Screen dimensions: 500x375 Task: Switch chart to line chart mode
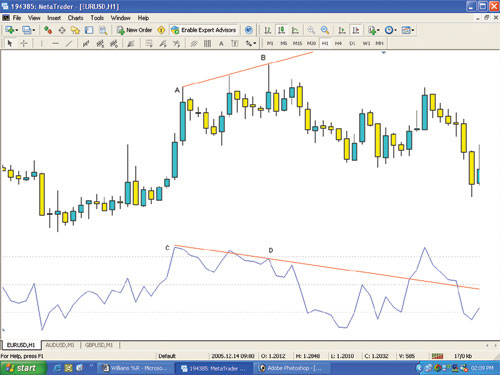click(295, 30)
